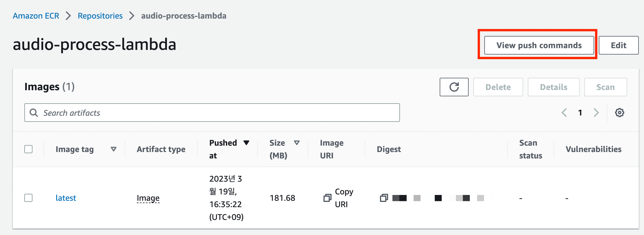Open Amazon ECR breadcrumb link

[x=36, y=16]
